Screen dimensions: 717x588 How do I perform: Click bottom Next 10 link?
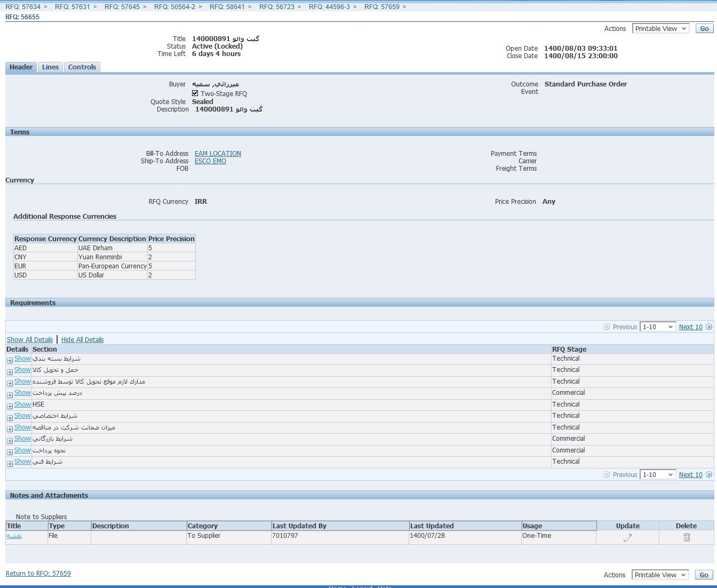[x=690, y=475]
